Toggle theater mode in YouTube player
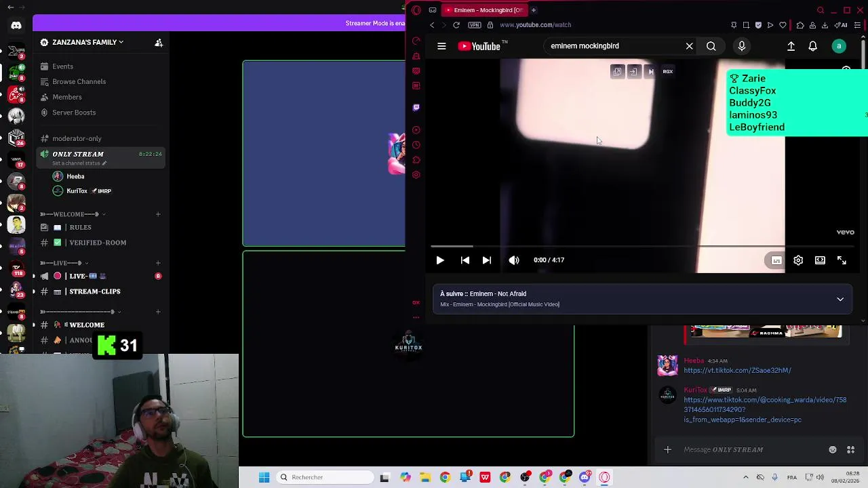 pyautogui.click(x=820, y=260)
